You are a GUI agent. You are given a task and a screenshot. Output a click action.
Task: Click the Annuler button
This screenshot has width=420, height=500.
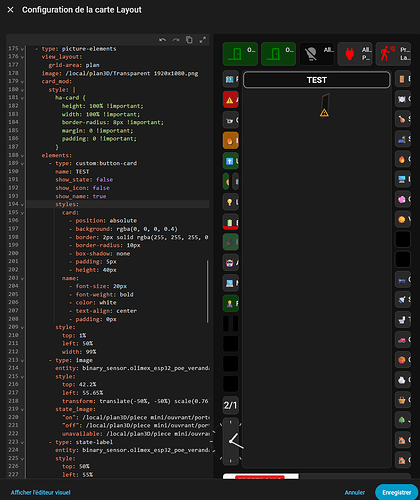[x=355, y=492]
